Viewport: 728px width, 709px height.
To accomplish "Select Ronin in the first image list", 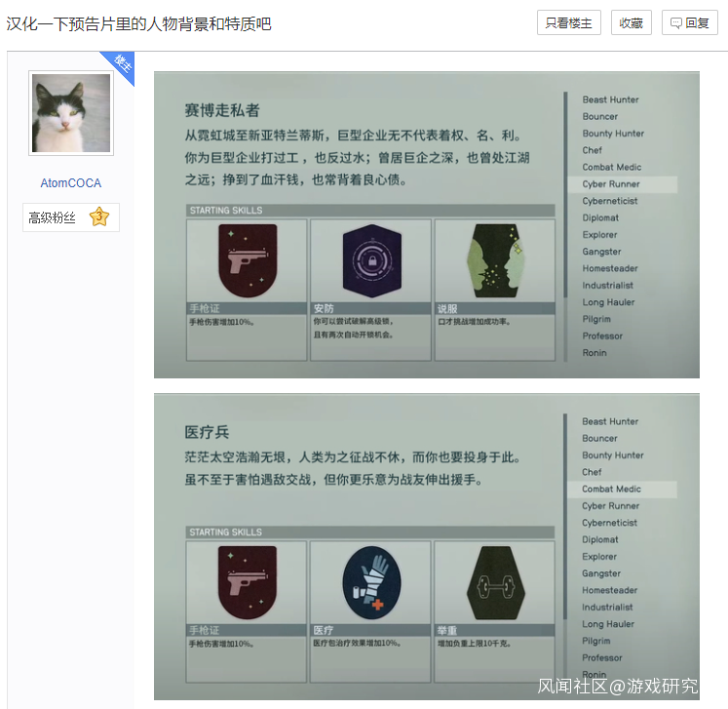I will click(594, 353).
